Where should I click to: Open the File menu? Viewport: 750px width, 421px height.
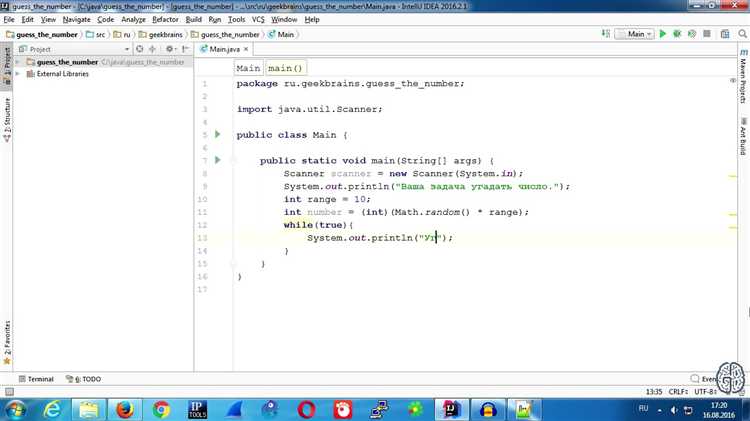point(9,20)
